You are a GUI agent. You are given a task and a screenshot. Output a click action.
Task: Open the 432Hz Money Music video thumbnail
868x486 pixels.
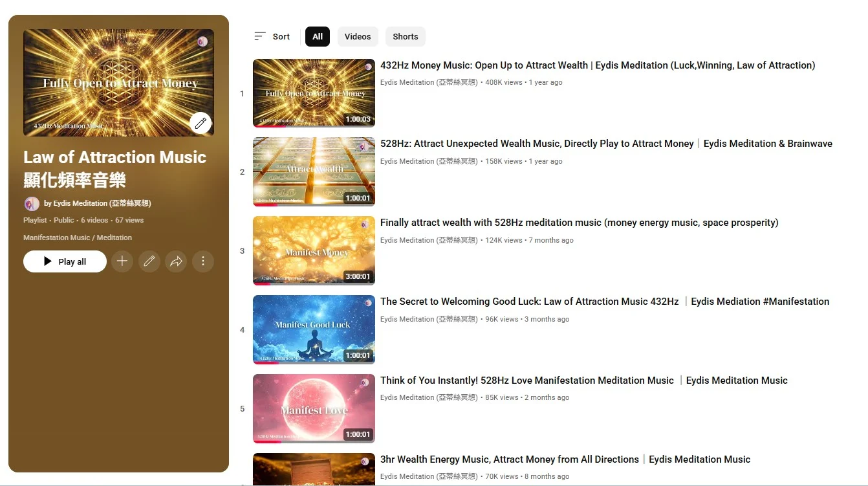point(314,93)
